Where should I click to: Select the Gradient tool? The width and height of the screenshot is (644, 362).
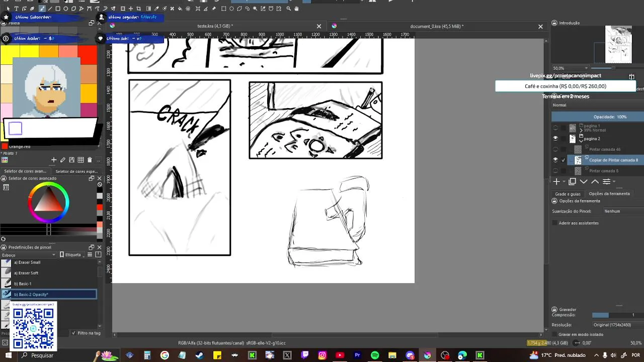point(149,9)
